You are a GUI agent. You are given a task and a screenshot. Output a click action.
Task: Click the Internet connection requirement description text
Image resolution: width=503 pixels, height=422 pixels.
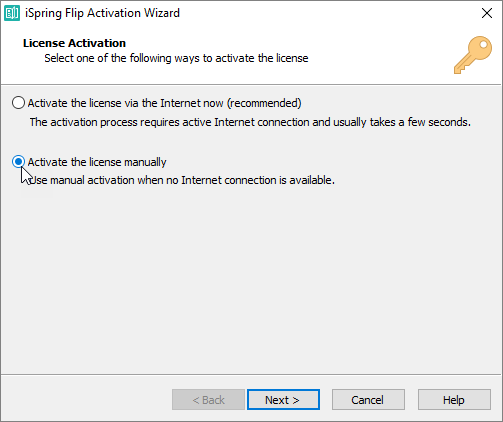pyautogui.click(x=250, y=122)
